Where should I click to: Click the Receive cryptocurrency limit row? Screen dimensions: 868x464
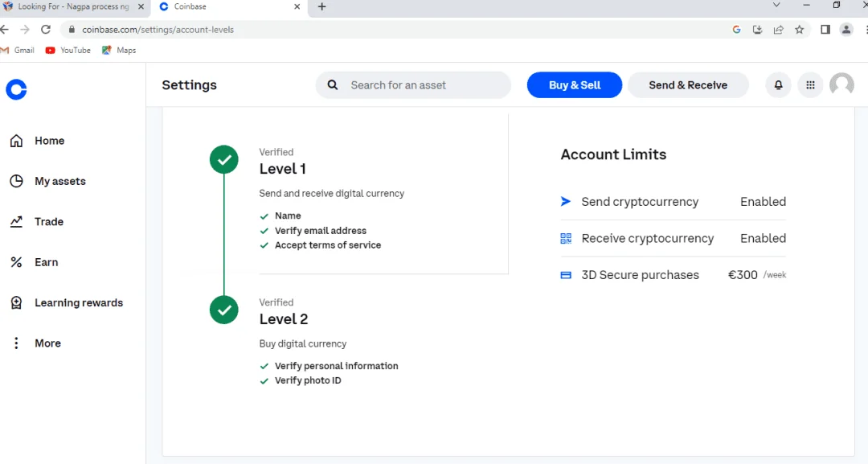pyautogui.click(x=674, y=238)
